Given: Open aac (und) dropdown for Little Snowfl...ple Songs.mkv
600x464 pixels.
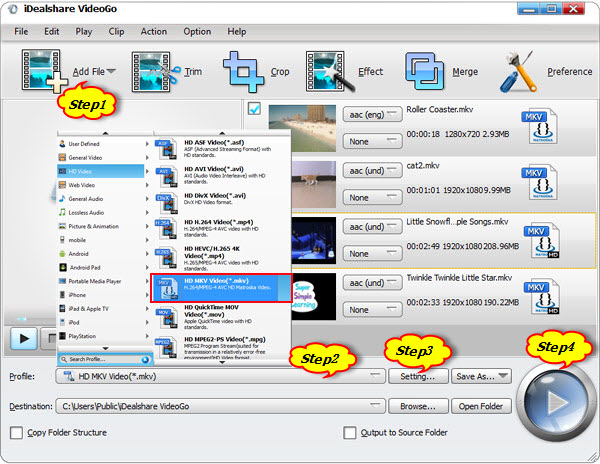Looking at the screenshot, I should [x=372, y=227].
